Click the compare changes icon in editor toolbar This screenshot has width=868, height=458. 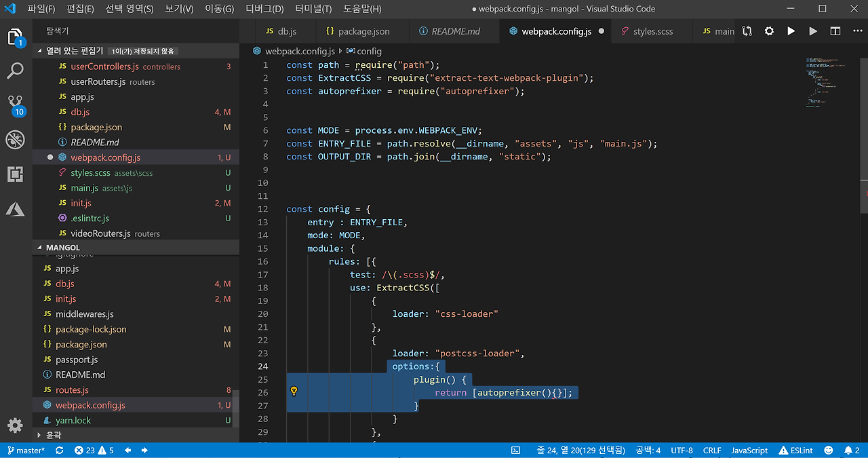(x=747, y=31)
